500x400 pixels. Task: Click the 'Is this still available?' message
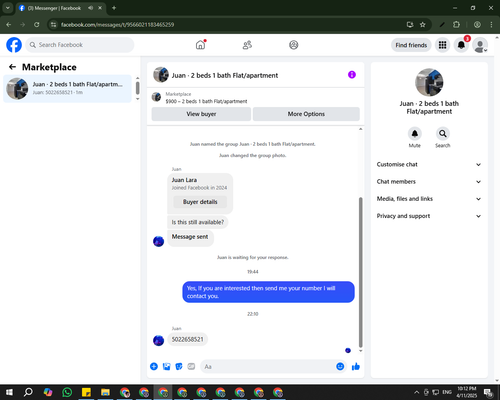(198, 222)
